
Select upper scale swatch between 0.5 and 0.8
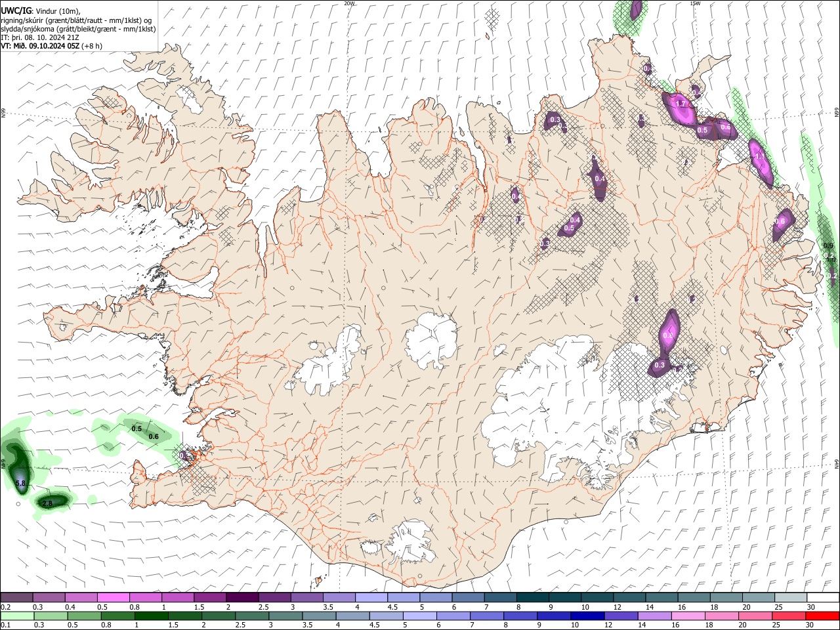113,597
